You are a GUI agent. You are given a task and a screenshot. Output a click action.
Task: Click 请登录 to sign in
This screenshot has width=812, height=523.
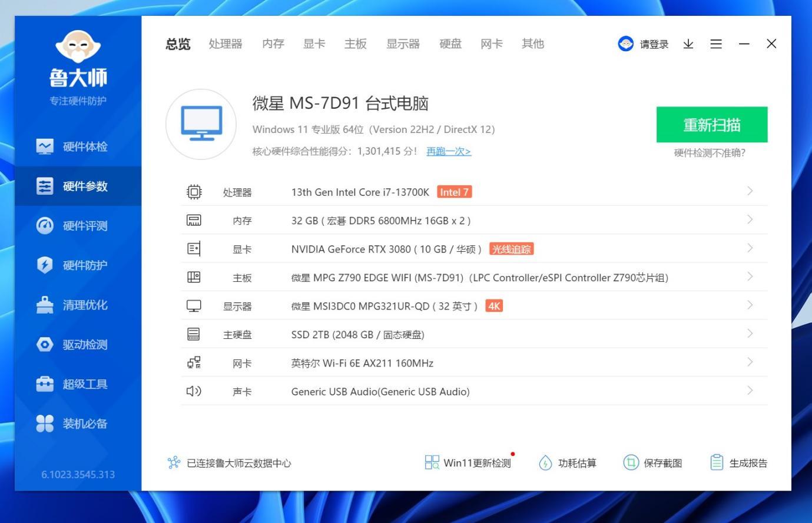654,44
